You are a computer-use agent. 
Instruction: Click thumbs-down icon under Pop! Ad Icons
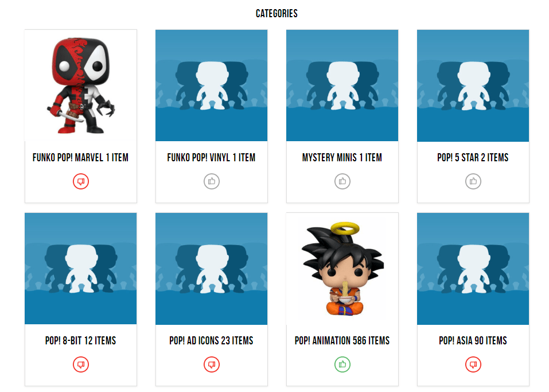tap(212, 364)
